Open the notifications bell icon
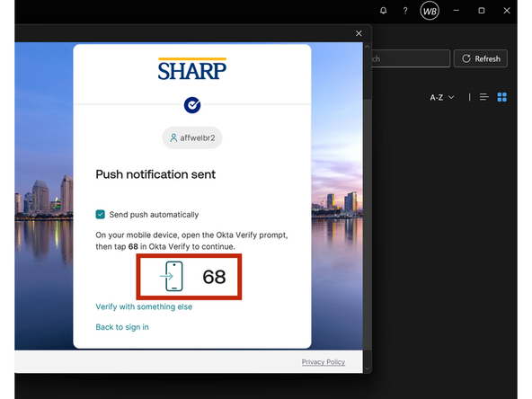Viewport: 532px width, 399px height. pyautogui.click(x=383, y=11)
